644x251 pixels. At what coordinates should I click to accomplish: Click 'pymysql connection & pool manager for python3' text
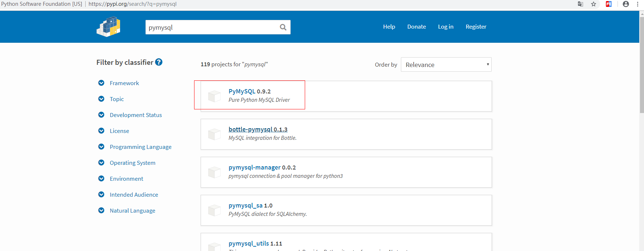click(x=286, y=176)
